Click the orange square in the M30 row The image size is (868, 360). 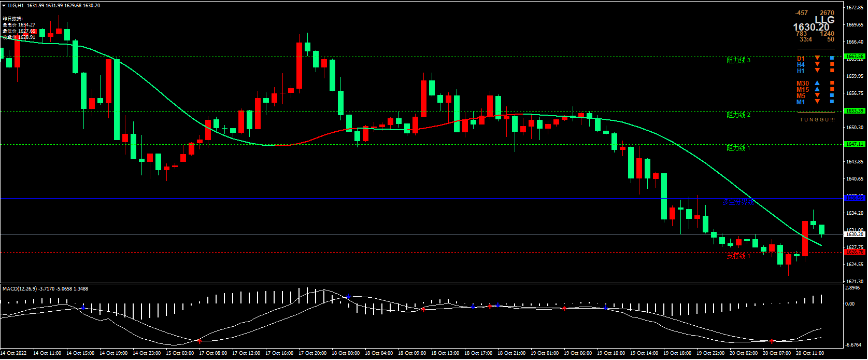click(x=832, y=83)
